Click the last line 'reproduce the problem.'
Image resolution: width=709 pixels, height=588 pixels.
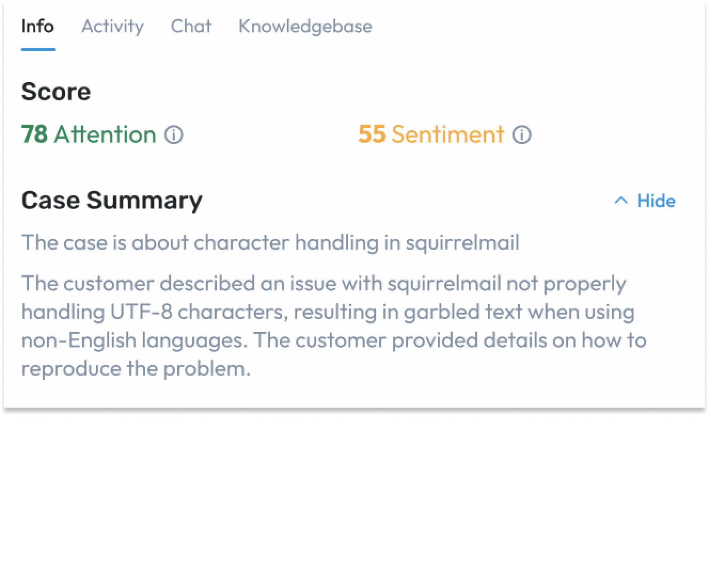click(136, 369)
